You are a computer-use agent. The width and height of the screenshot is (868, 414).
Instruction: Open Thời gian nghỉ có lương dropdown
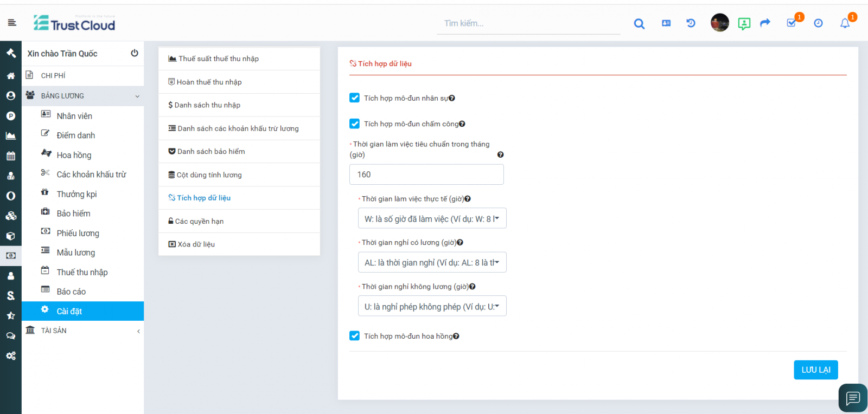coord(432,262)
